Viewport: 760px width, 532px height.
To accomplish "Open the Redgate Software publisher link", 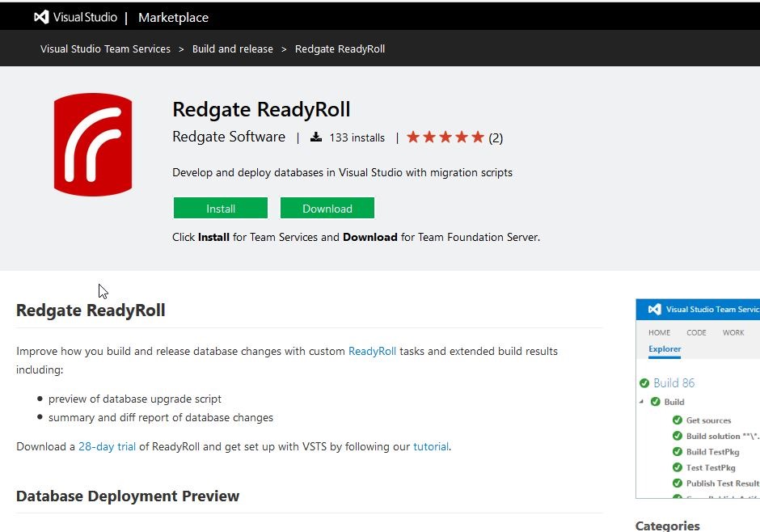I will [x=229, y=137].
